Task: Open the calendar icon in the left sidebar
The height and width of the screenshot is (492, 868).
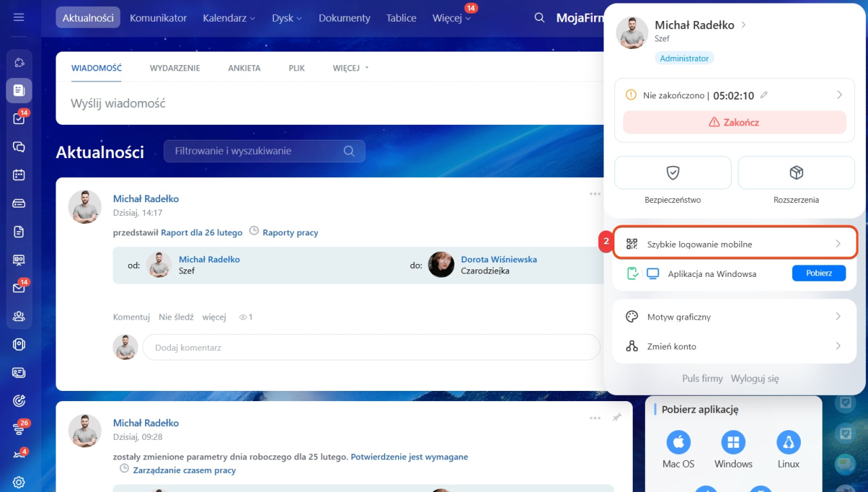Action: point(19,175)
